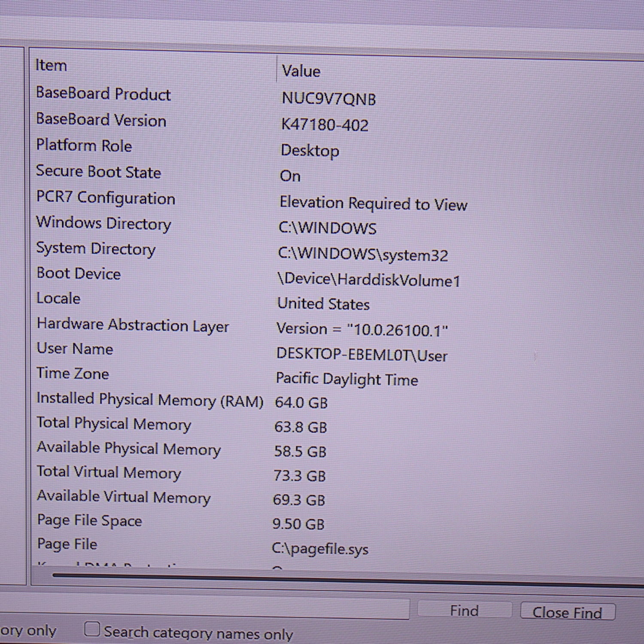The width and height of the screenshot is (644, 644).
Task: Select the Time Zone row
Action: click(73, 373)
